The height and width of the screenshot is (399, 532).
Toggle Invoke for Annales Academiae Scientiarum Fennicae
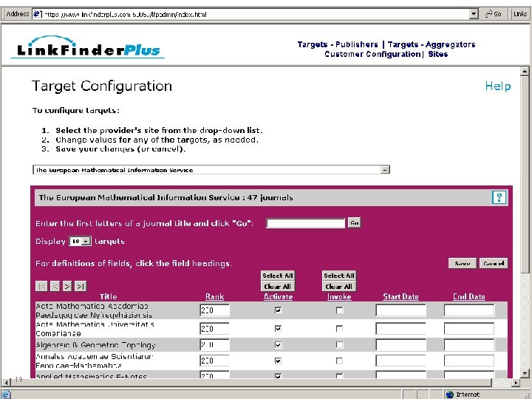(339, 361)
